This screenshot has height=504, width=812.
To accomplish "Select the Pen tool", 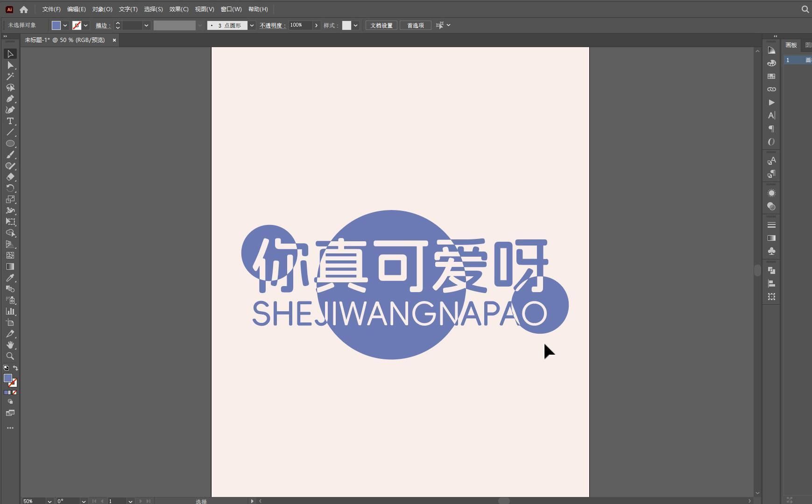I will [10, 99].
